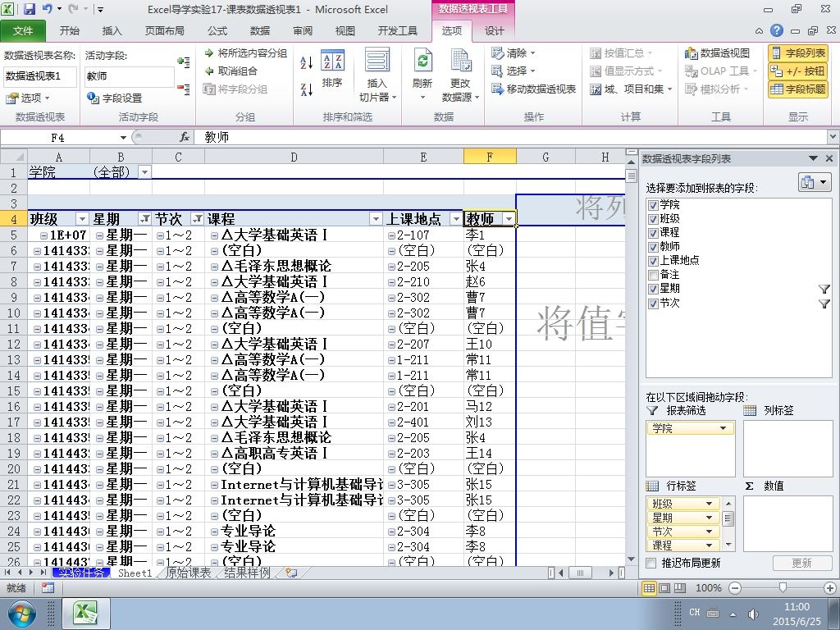Screen dimensions: 840x630
Task: Click Normal view icon in status bar
Action: tap(649, 588)
